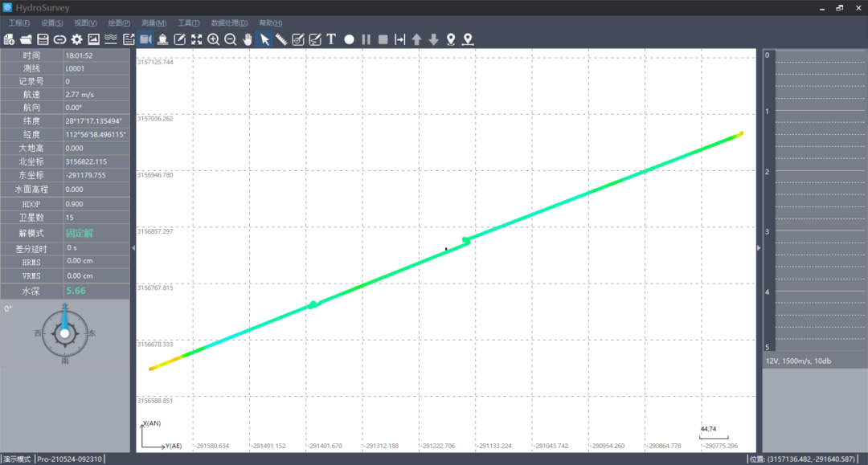Click 演示模式 in status bar
Screen dimensions: 868x465
point(17,459)
